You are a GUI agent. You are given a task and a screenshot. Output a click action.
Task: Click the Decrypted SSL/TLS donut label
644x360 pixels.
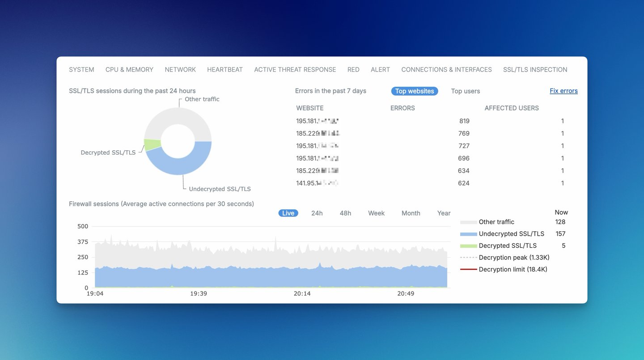[108, 152]
